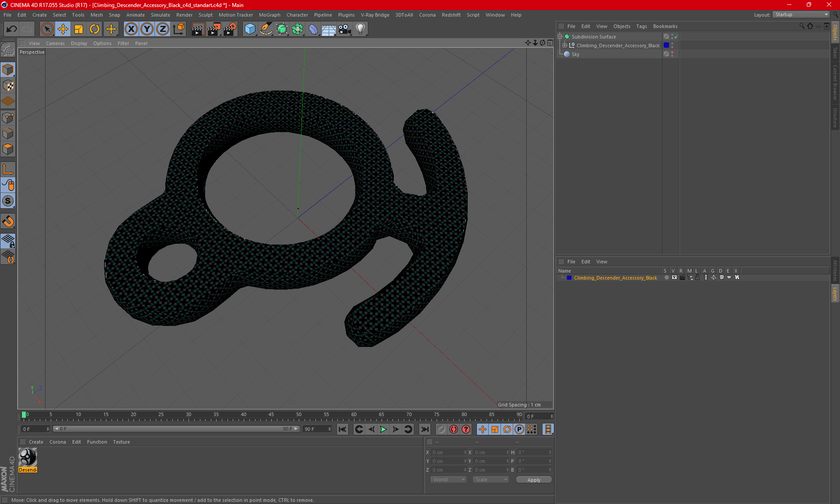Image resolution: width=840 pixels, height=504 pixels.
Task: Toggle the coordinate system icon
Action: click(x=178, y=29)
